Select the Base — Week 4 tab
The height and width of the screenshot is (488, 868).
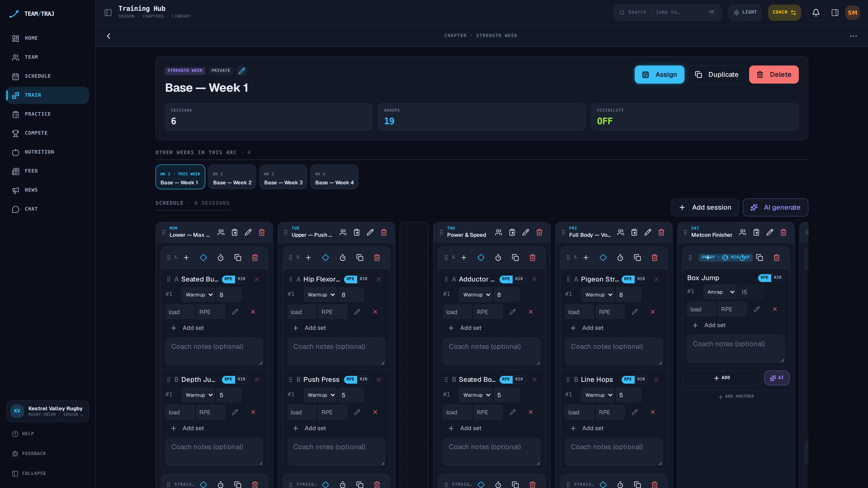tap(334, 177)
